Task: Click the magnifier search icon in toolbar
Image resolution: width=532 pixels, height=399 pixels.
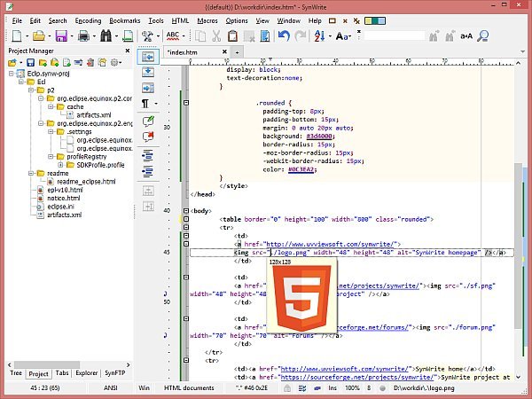Action: click(483, 35)
